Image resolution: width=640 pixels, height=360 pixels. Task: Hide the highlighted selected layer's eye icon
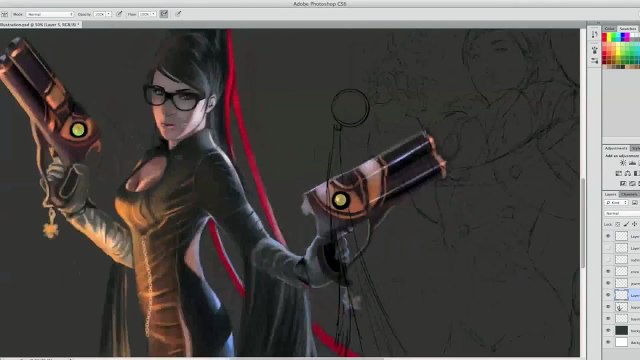[x=608, y=295]
